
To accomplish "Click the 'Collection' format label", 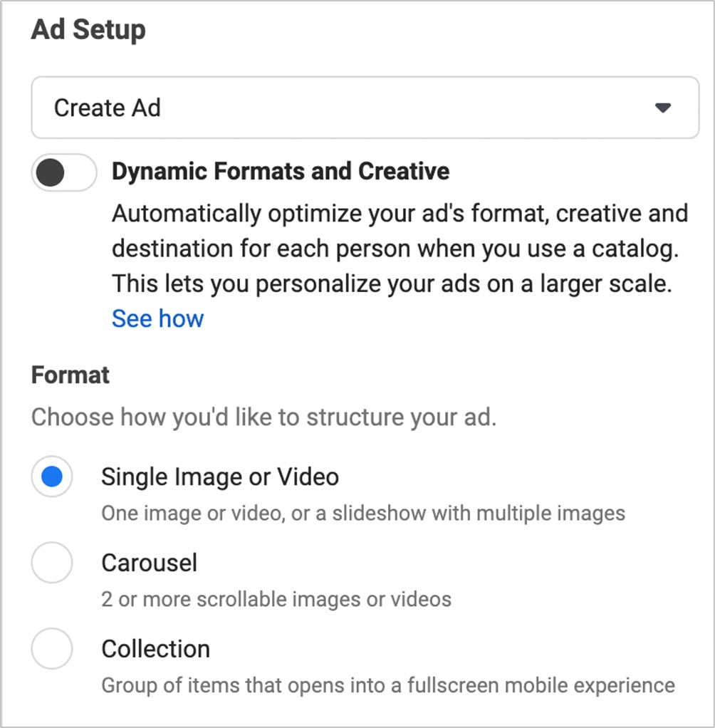I will pos(155,649).
